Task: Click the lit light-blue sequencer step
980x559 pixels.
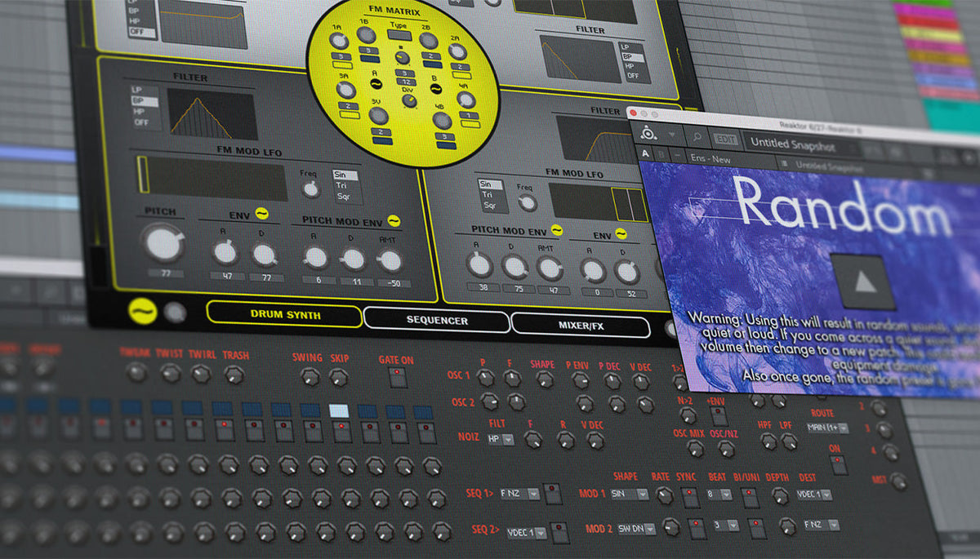Action: point(339,410)
